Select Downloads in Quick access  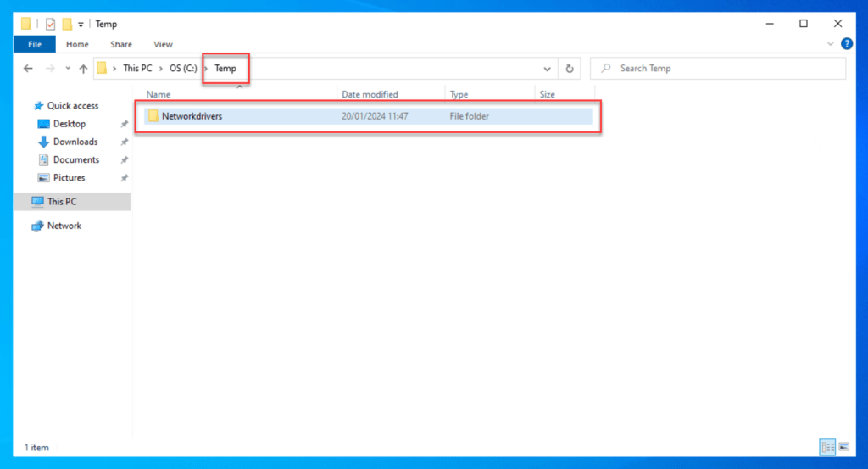tap(75, 142)
